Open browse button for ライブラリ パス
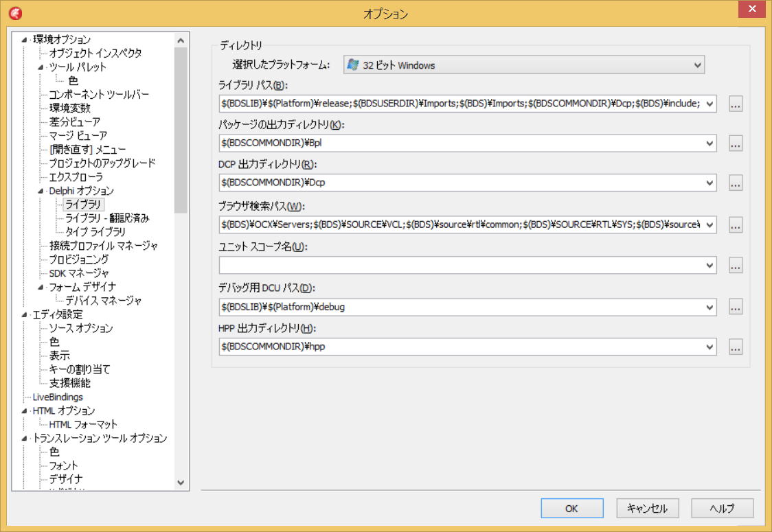The width and height of the screenshot is (772, 532). [736, 104]
